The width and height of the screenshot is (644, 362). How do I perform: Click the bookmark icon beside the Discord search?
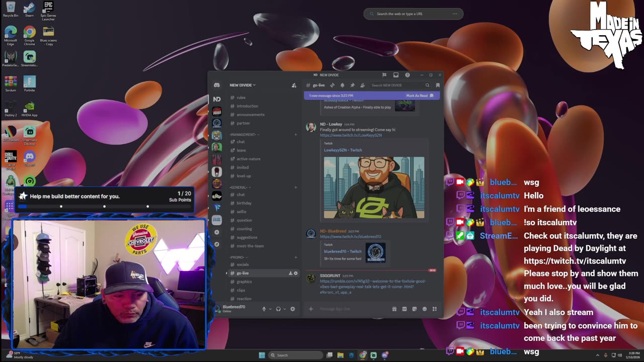click(438, 85)
